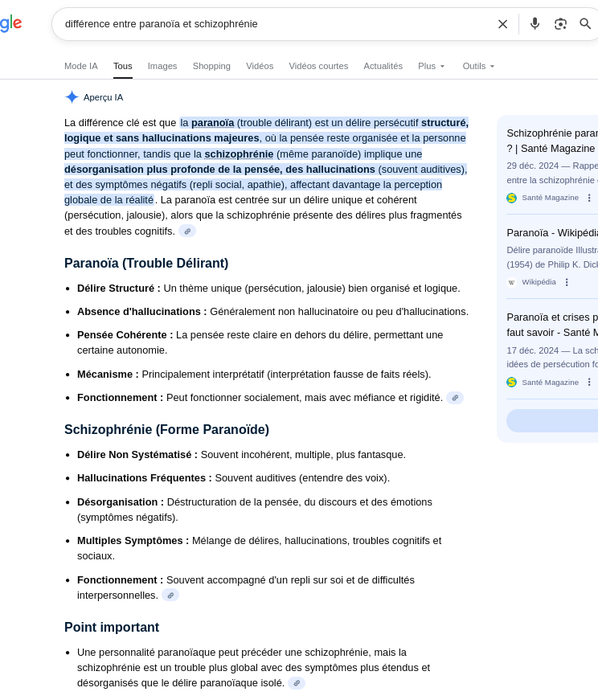Open options for first Santé Magazine source
598x700 pixels.
tap(589, 198)
